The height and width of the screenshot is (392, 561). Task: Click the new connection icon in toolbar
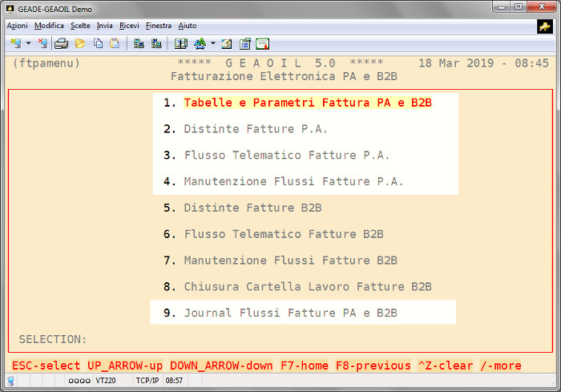pos(15,43)
